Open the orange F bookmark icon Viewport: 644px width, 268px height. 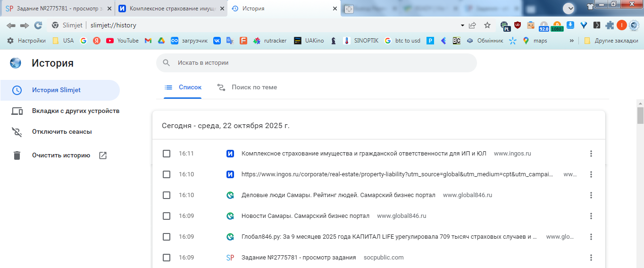coord(243,41)
